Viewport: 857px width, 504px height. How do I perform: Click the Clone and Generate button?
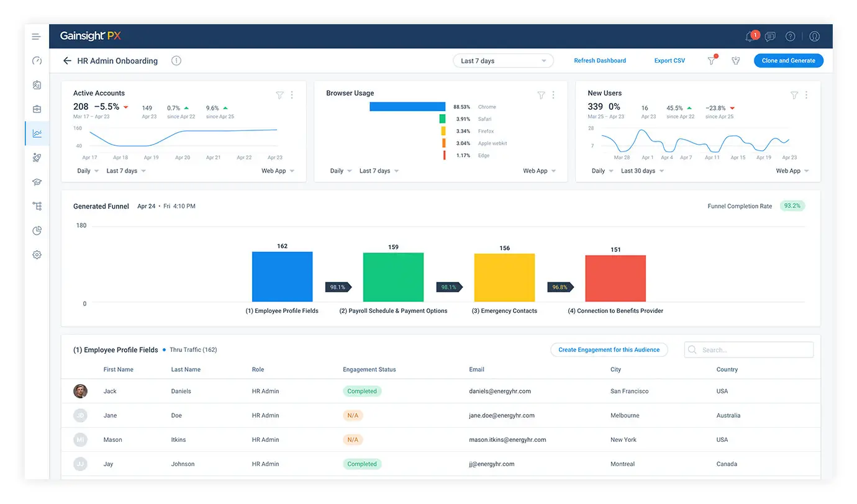788,61
